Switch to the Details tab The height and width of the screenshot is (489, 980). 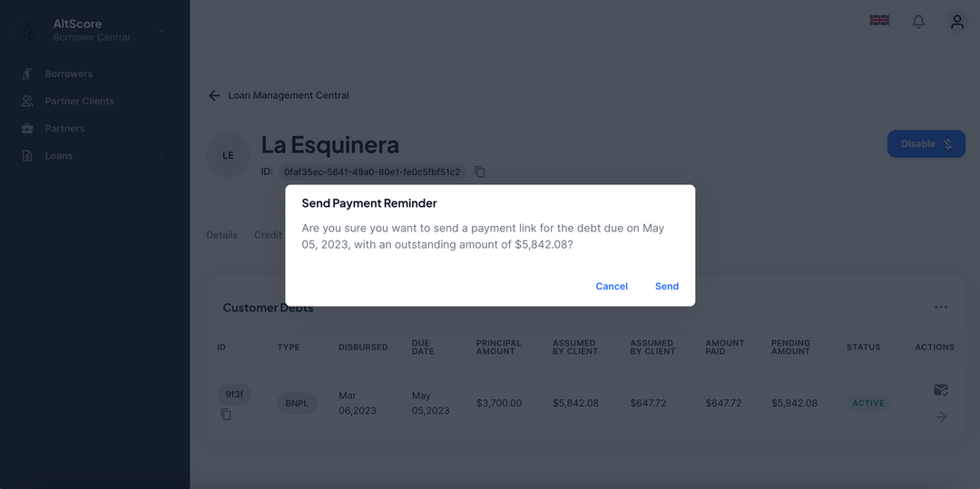[221, 235]
